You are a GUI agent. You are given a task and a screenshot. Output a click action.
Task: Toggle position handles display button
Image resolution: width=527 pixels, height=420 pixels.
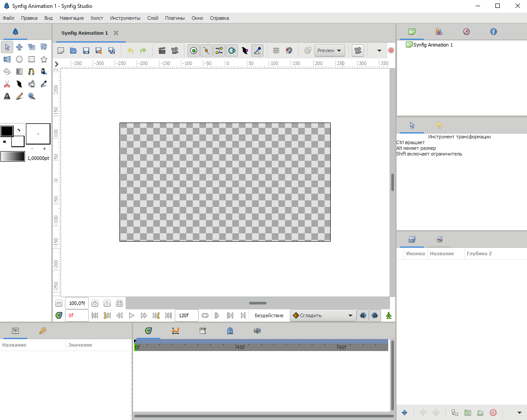(194, 51)
